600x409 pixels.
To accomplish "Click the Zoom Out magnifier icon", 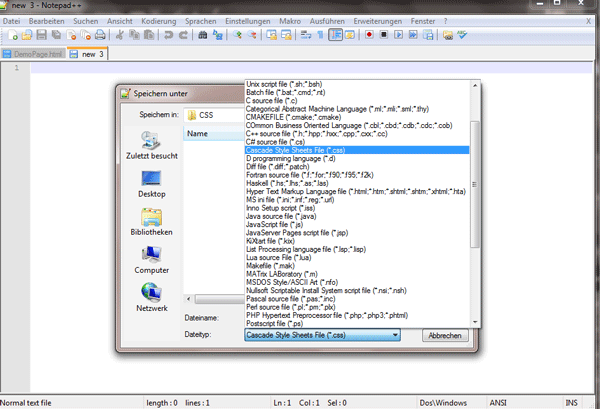I will pos(252,35).
